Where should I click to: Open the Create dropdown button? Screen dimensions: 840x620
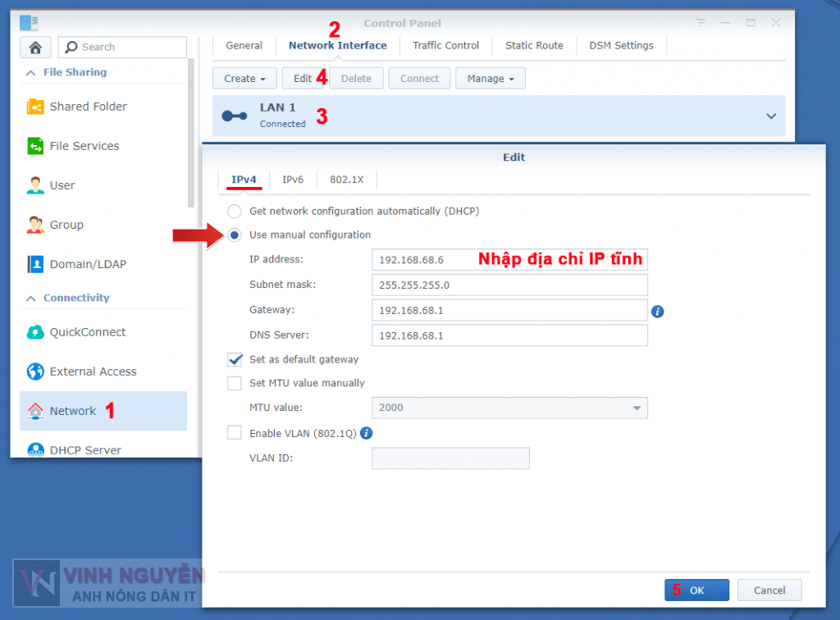coord(244,79)
